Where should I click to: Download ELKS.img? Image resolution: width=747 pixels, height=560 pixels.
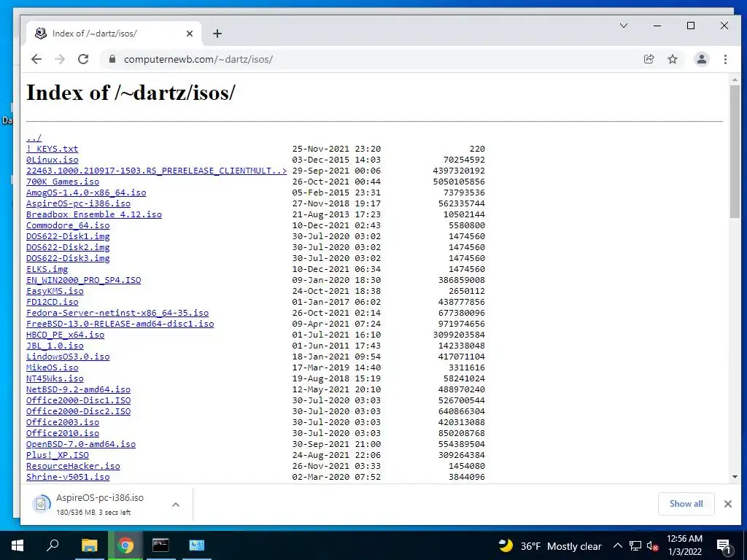click(x=47, y=270)
